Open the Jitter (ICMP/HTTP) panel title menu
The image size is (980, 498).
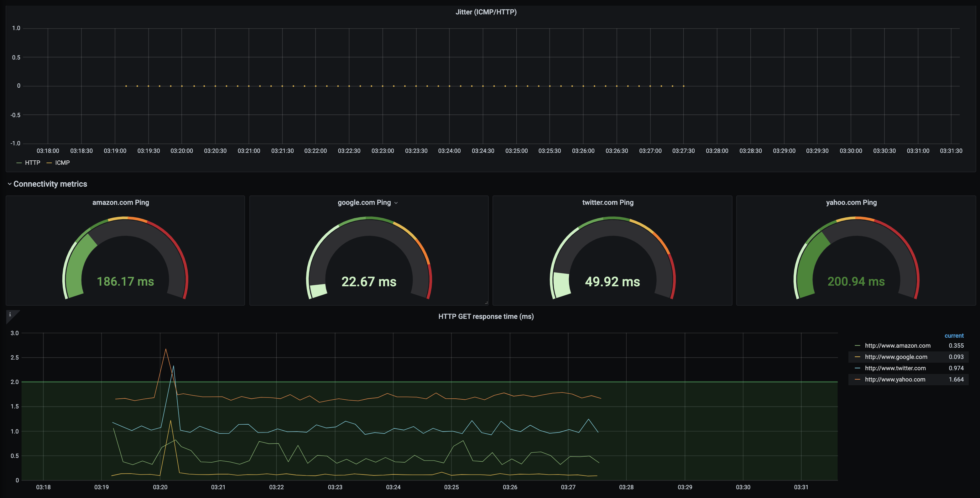point(486,12)
